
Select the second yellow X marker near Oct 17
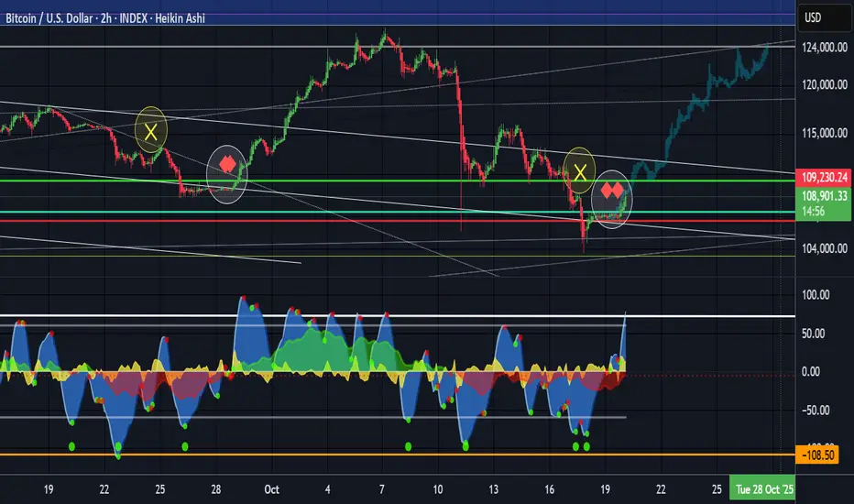579,171
